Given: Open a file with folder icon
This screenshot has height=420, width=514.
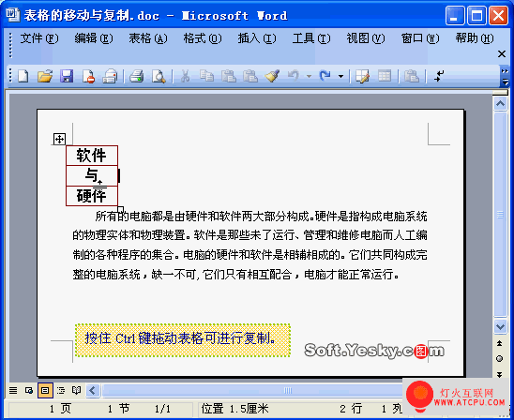Looking at the screenshot, I should click(x=45, y=76).
